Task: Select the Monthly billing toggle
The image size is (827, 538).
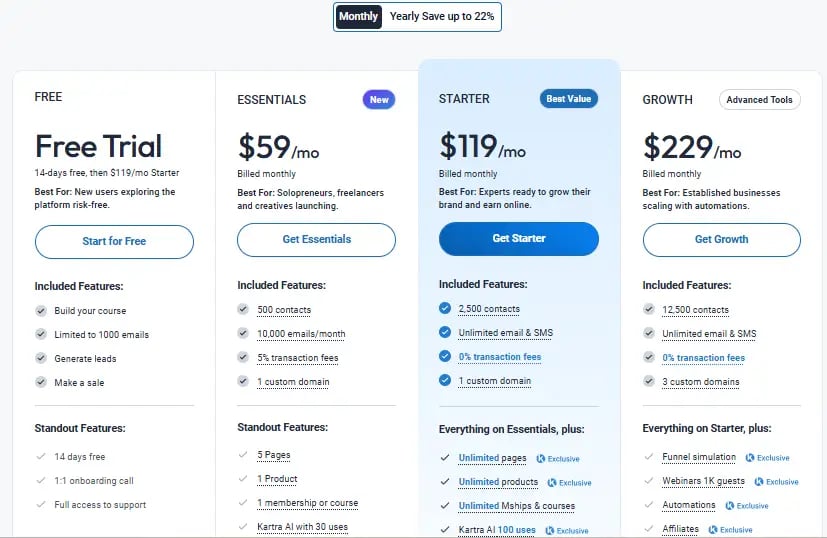Action: click(358, 16)
